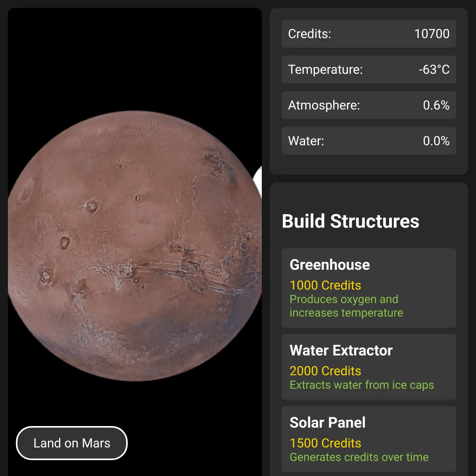The image size is (476, 476).
Task: Choose the Solar Panel structure
Action: (x=369, y=439)
